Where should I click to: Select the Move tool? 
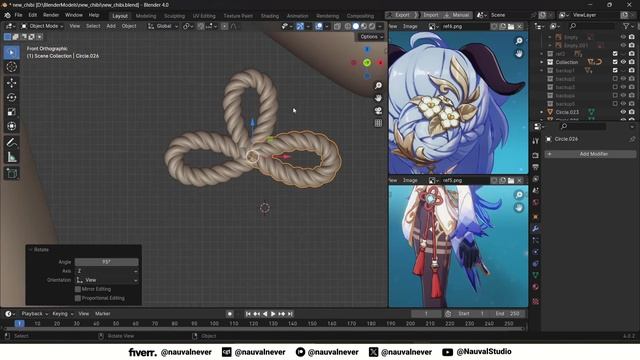click(x=11, y=83)
